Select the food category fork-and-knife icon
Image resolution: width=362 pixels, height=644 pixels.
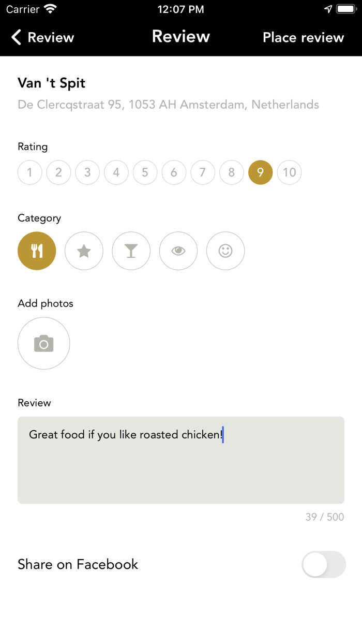click(37, 251)
